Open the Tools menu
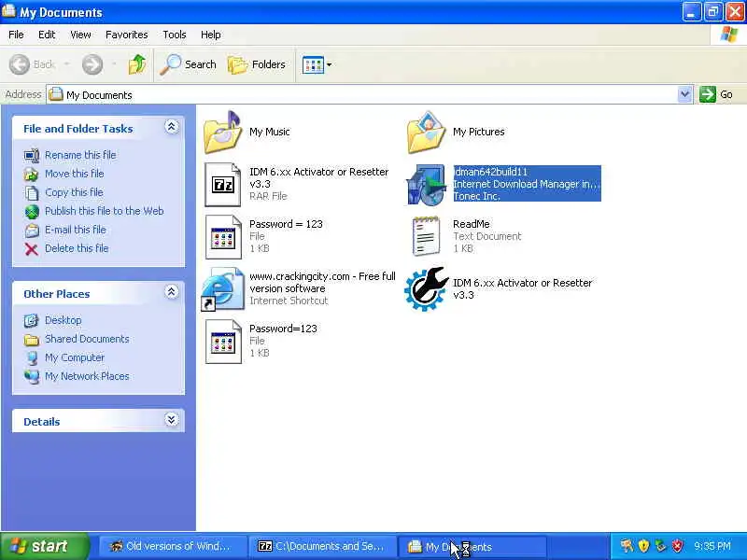 coord(175,35)
